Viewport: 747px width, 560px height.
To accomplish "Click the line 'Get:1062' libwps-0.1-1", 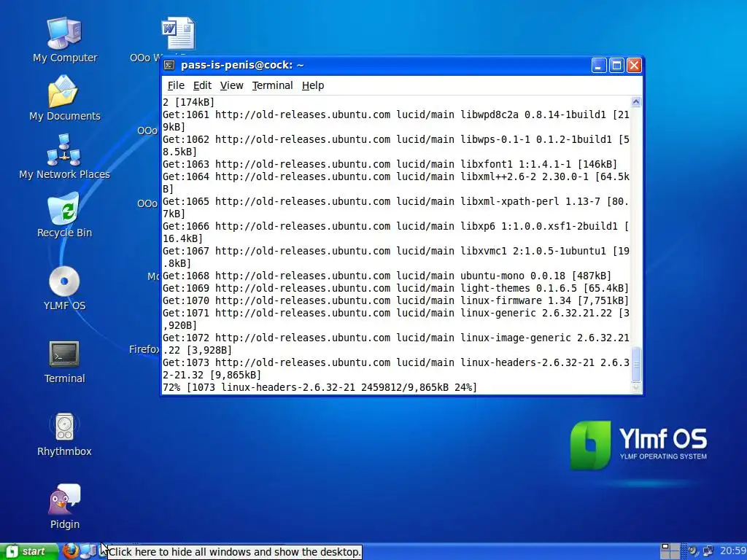I will (x=396, y=145).
